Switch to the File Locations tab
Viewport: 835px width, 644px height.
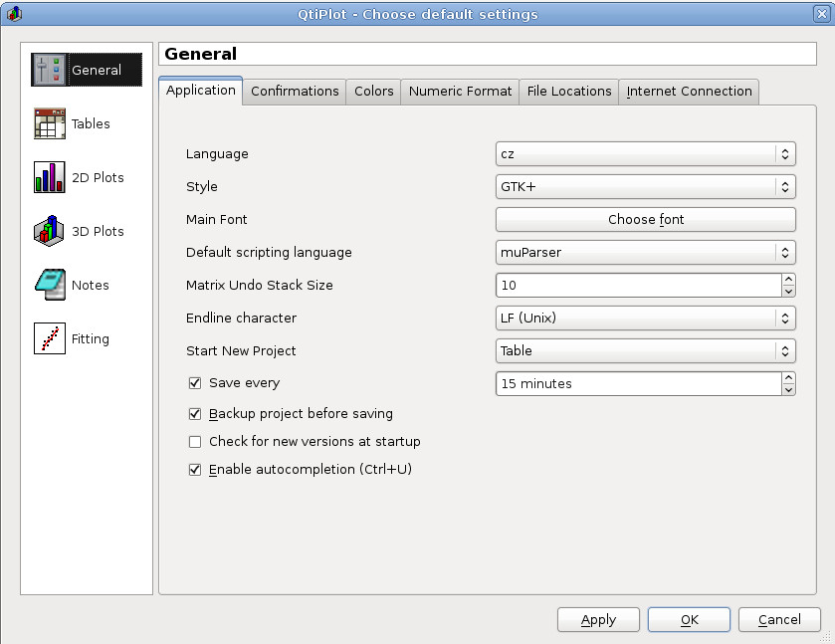(x=569, y=92)
